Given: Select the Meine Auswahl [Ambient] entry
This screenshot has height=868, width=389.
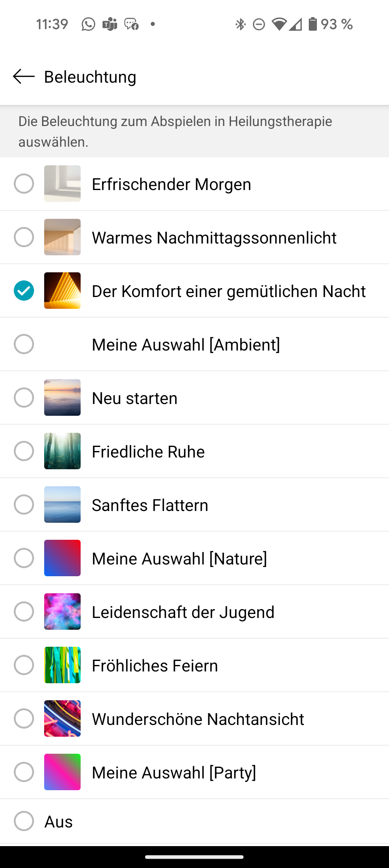Looking at the screenshot, I should coord(186,344).
